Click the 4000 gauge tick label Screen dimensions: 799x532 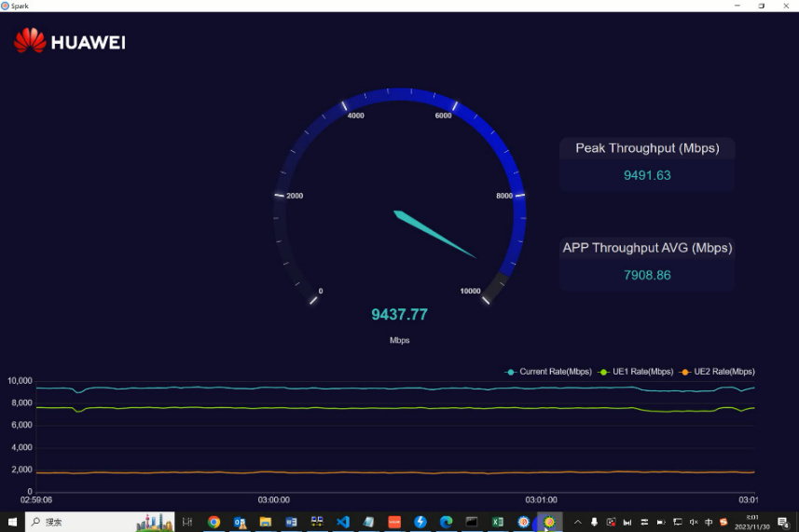coord(355,116)
